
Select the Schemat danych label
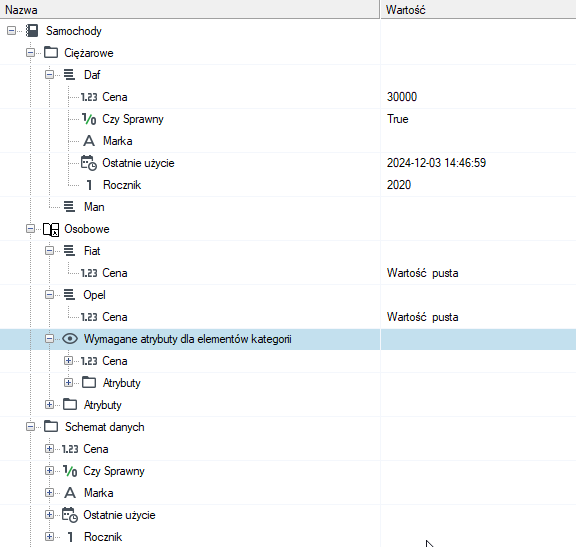point(105,427)
